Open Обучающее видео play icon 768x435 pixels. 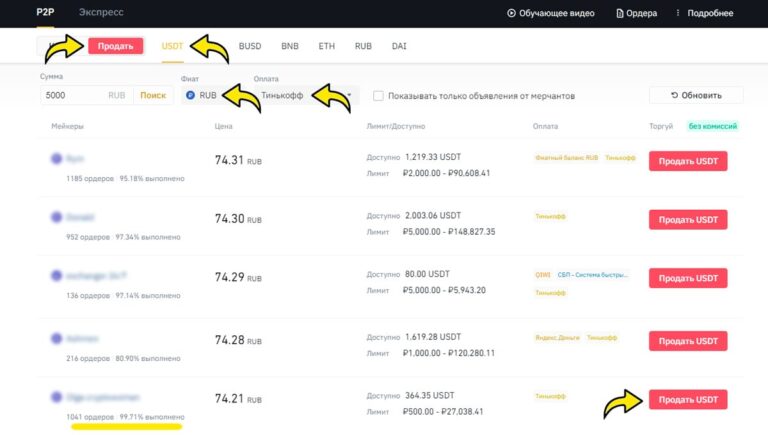[x=511, y=13]
